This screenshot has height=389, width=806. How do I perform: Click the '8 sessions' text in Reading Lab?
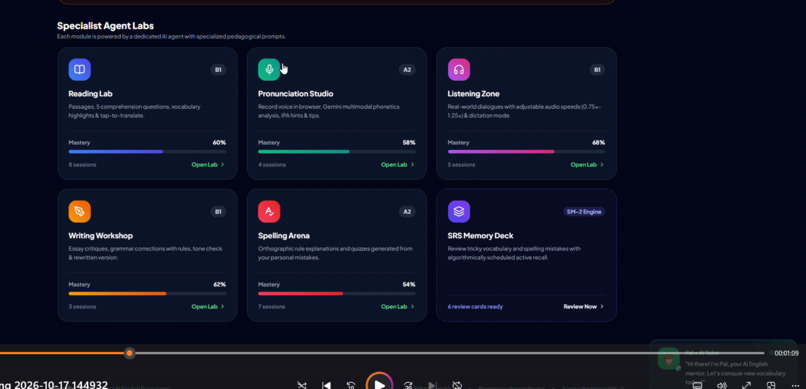click(x=82, y=165)
